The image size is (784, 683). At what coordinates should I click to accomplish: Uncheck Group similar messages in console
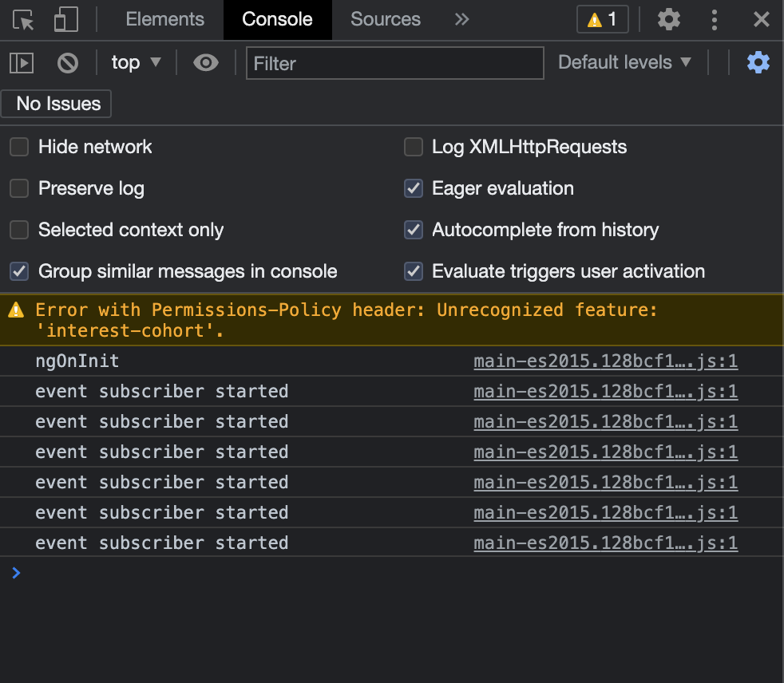(x=19, y=271)
